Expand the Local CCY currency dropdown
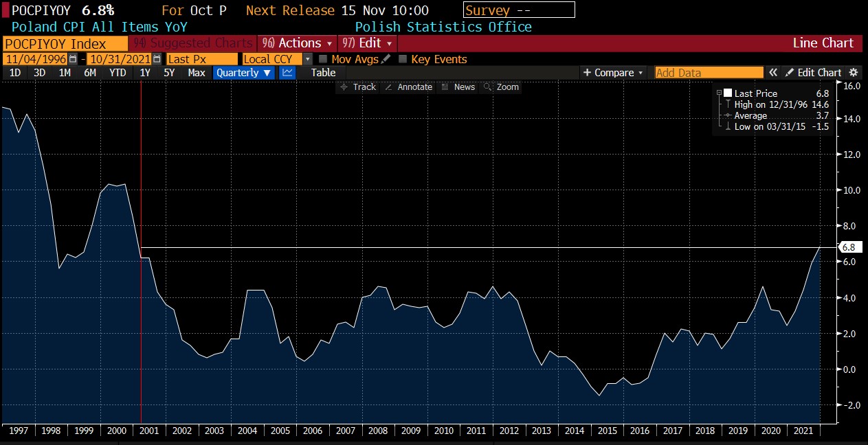 [x=307, y=59]
